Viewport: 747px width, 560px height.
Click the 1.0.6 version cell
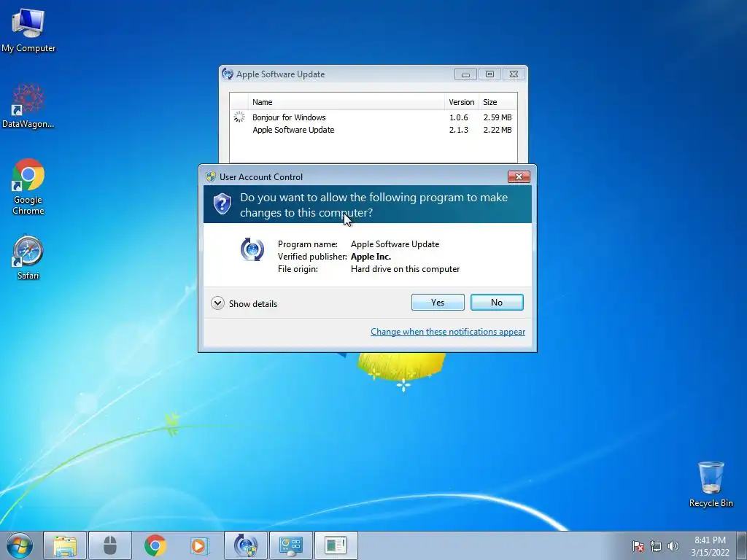458,117
